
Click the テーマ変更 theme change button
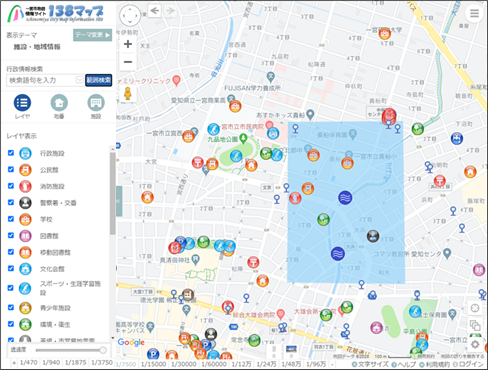pos(92,35)
